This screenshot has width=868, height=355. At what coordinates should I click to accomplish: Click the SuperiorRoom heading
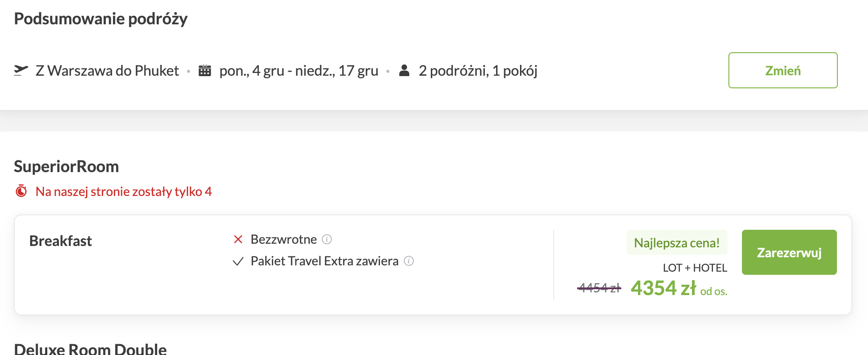[x=67, y=167]
